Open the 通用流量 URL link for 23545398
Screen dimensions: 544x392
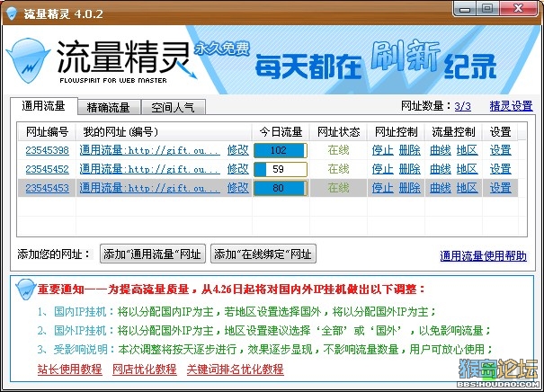click(149, 150)
